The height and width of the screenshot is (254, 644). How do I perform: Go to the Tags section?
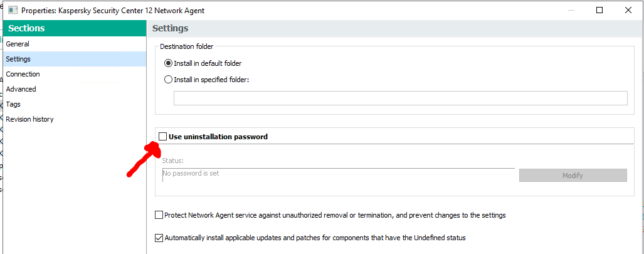pyautogui.click(x=13, y=104)
